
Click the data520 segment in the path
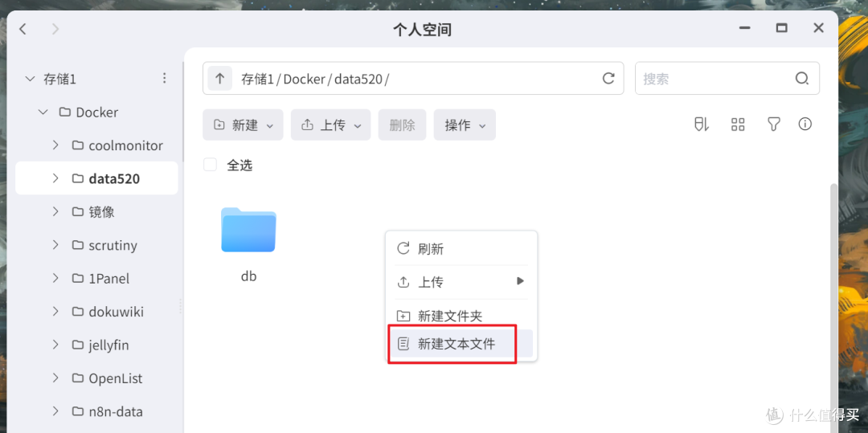[358, 79]
